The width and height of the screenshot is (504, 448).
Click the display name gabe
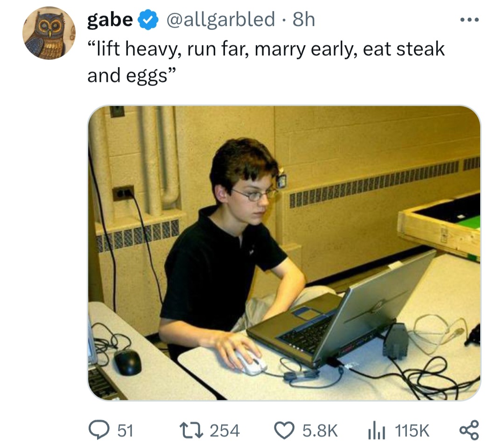click(x=110, y=20)
